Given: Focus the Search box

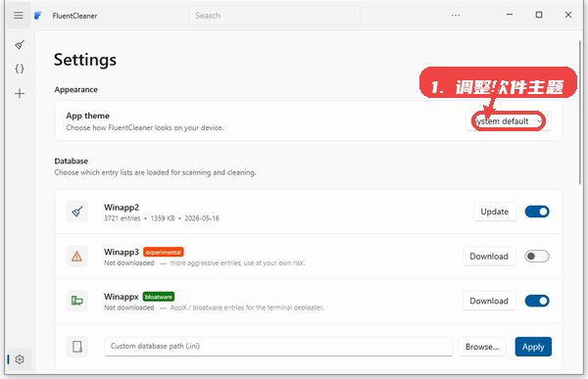Looking at the screenshot, I should pyautogui.click(x=274, y=16).
